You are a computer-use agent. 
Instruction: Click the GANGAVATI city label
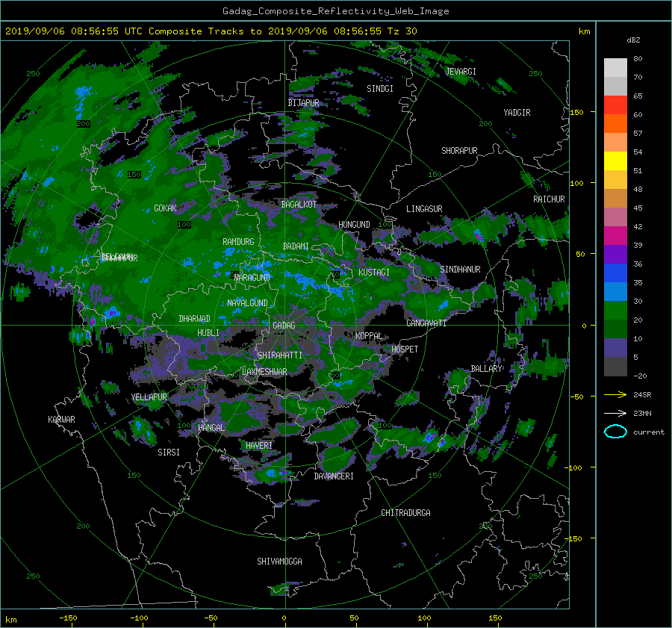pyautogui.click(x=426, y=323)
